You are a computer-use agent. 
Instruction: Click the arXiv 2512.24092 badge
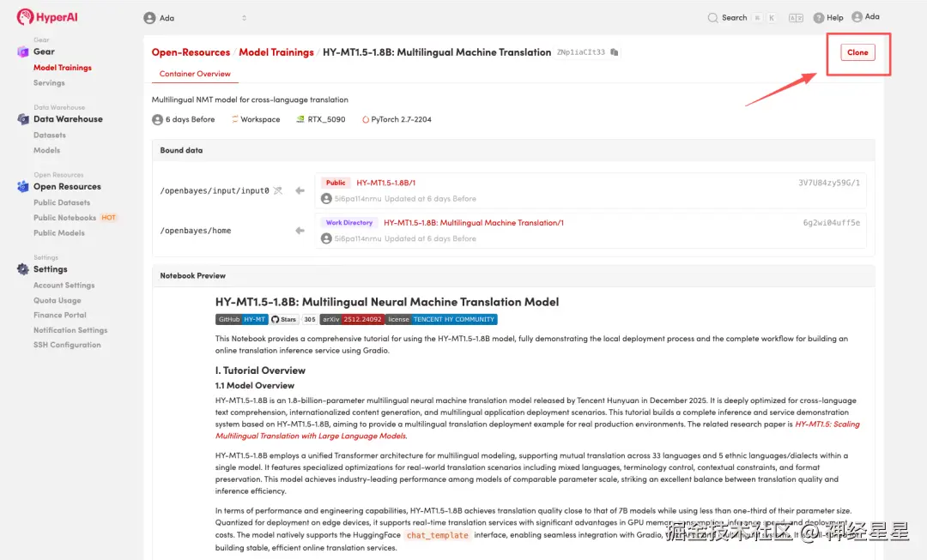pos(352,319)
